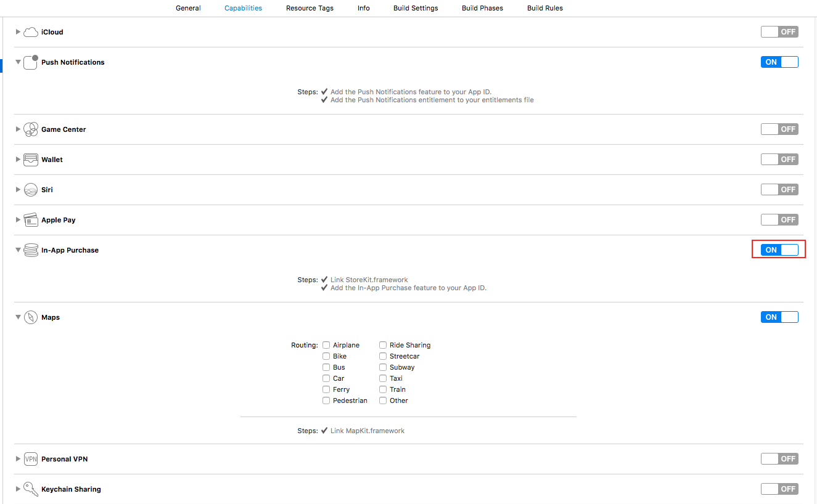Click the Push Notifications badge icon
Screen dimensions: 817x504
click(31, 62)
